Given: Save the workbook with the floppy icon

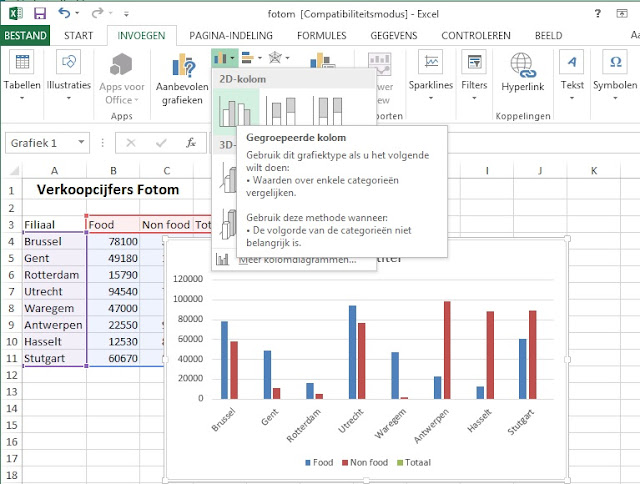Looking at the screenshot, I should (40, 13).
